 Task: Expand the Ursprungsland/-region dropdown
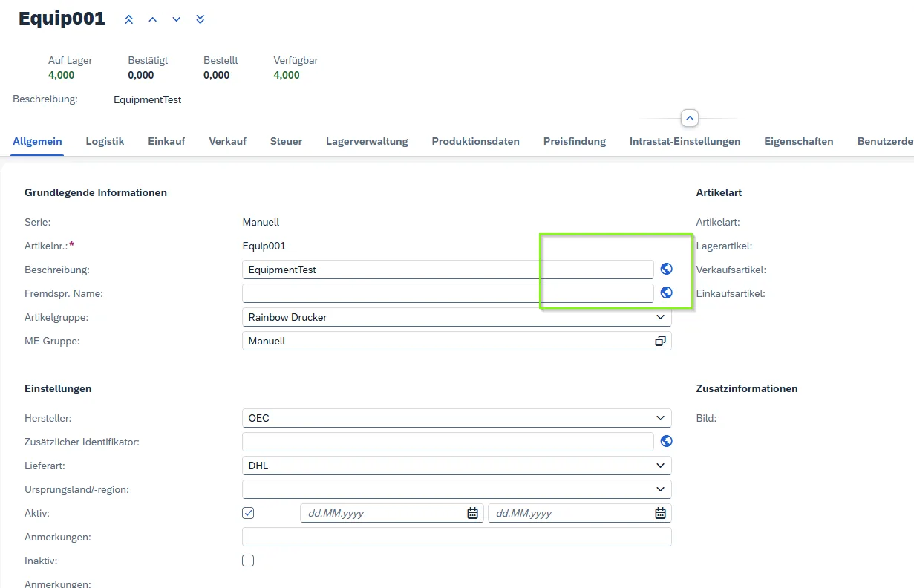[x=660, y=489]
